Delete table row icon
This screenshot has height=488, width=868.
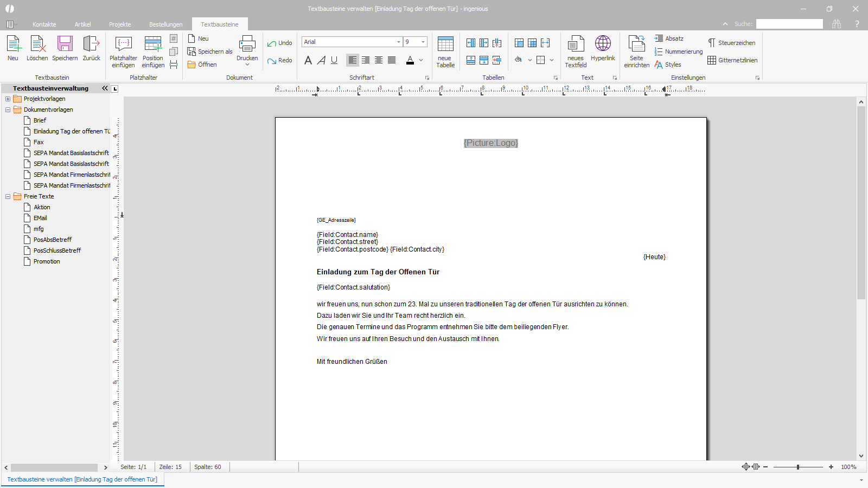point(497,60)
